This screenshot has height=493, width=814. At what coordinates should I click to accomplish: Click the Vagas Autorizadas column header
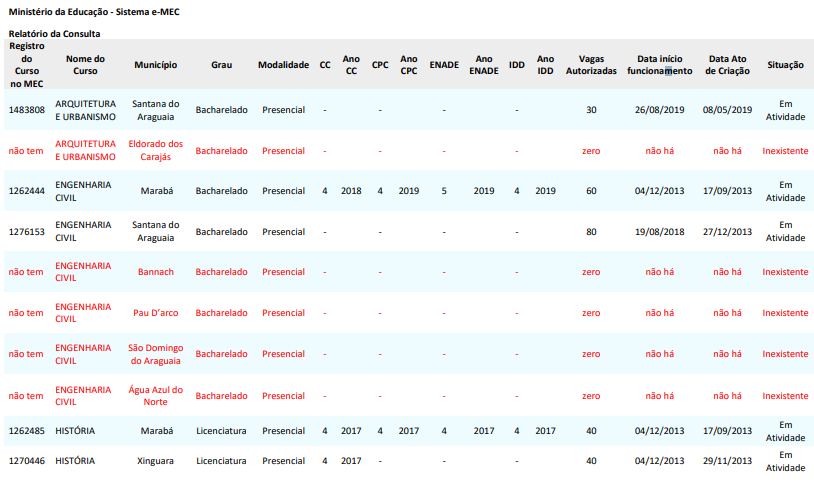coord(591,65)
